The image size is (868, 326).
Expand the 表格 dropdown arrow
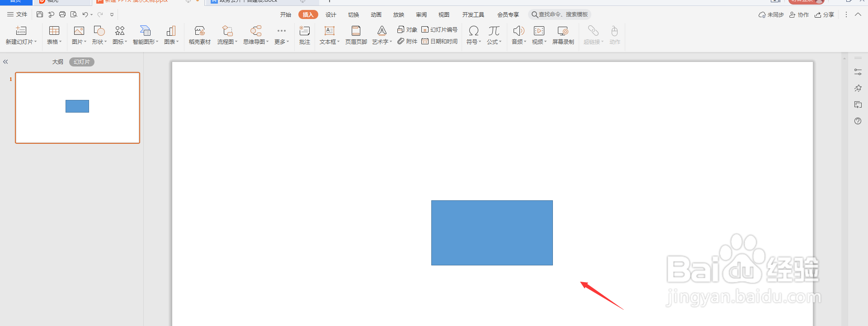tap(60, 42)
